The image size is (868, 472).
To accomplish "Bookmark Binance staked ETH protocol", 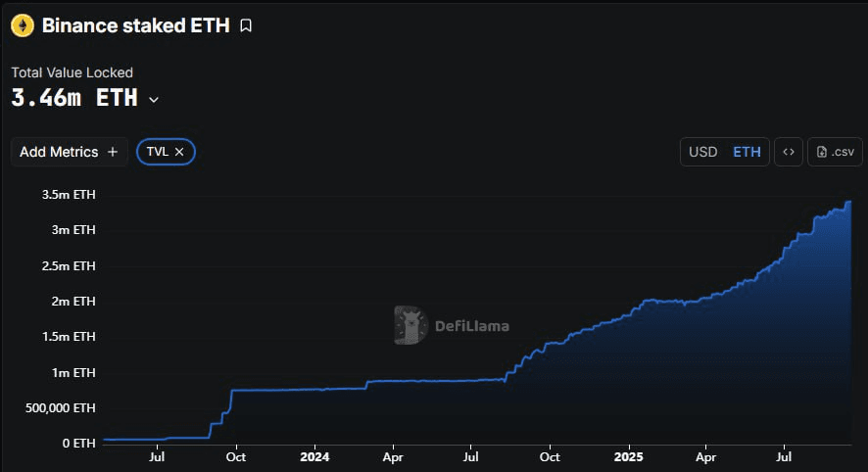I will click(246, 25).
